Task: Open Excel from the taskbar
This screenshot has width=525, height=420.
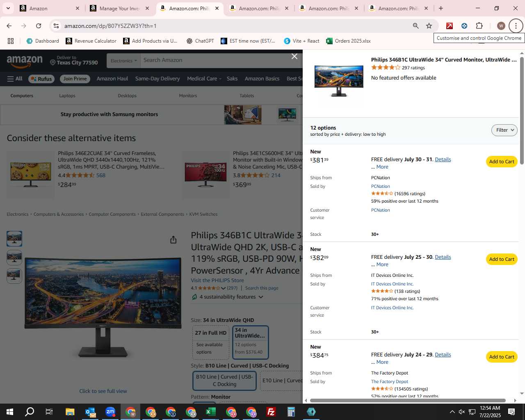Action: (211, 412)
